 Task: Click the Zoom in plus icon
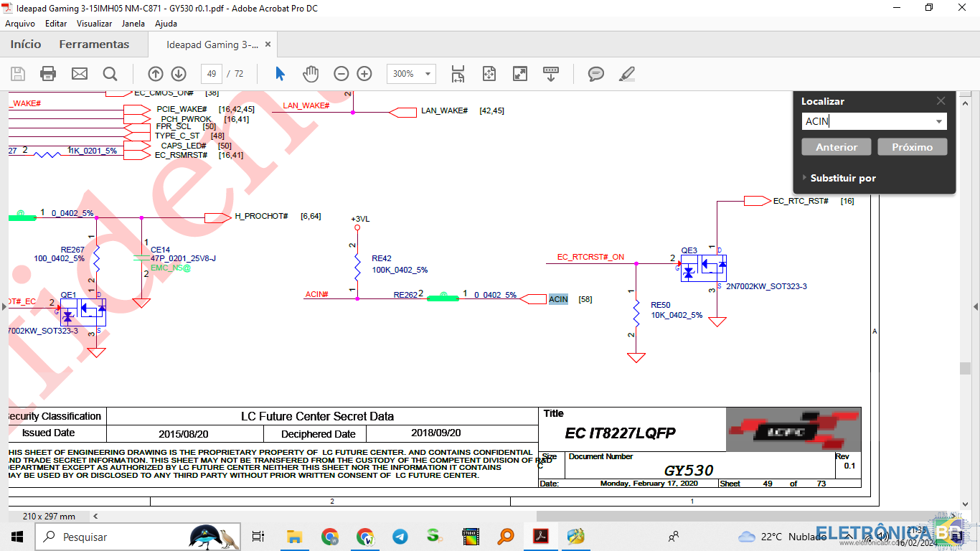click(364, 74)
